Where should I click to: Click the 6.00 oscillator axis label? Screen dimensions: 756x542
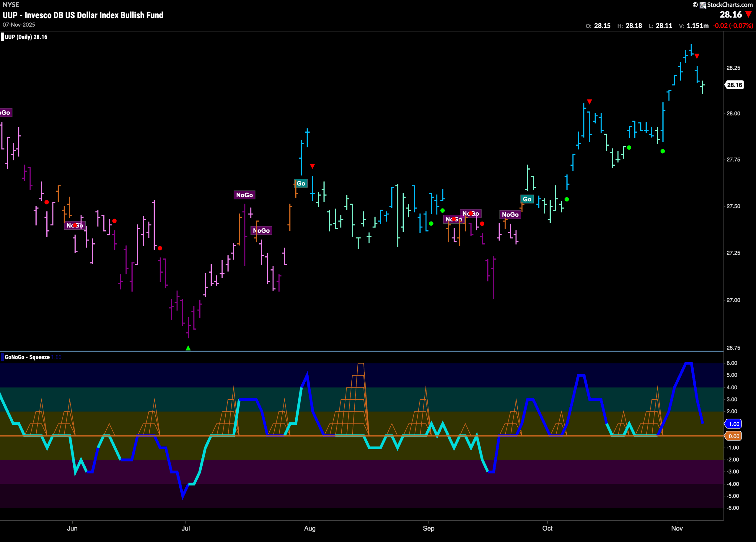732,363
